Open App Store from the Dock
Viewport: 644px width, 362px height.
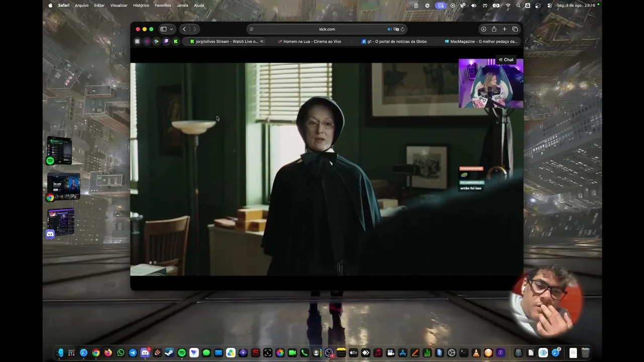pos(403,353)
